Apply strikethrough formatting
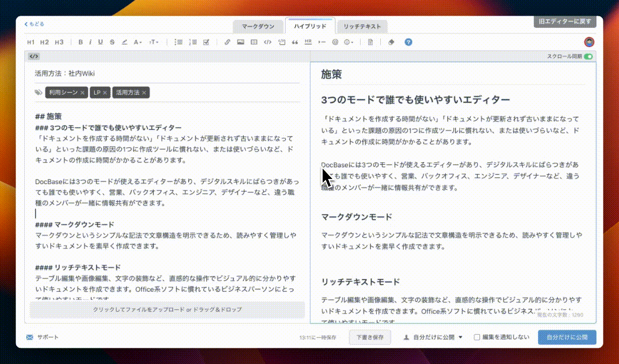This screenshot has height=364, width=619. tap(111, 42)
